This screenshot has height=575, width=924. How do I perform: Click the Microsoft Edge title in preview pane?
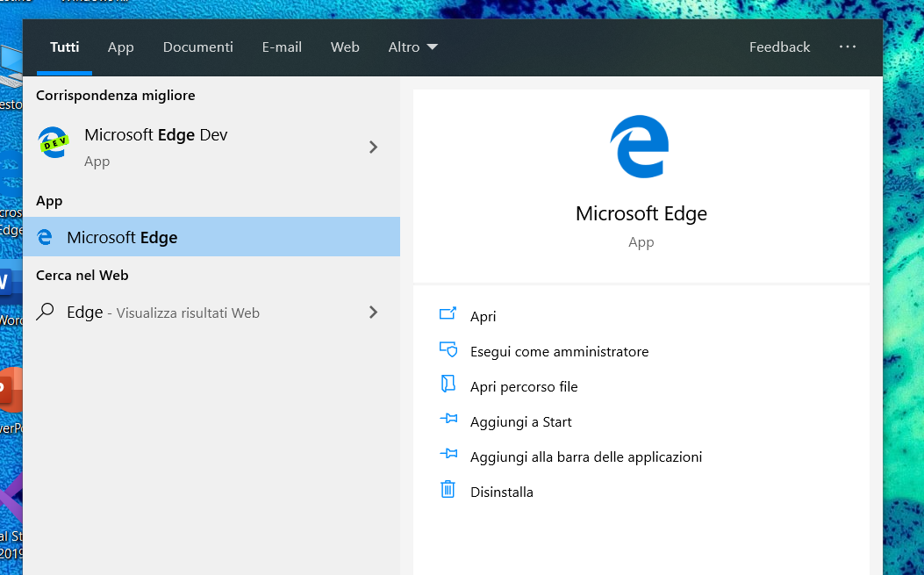[641, 213]
